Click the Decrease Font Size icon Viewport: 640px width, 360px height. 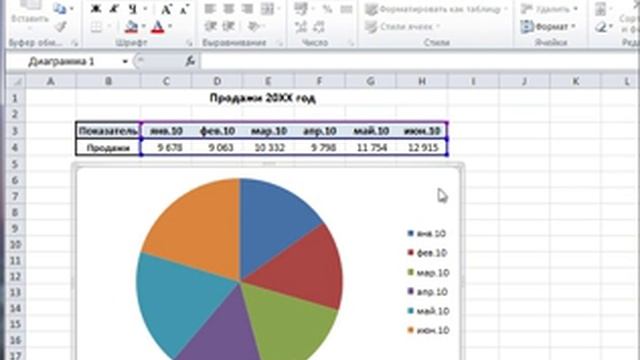184,9
